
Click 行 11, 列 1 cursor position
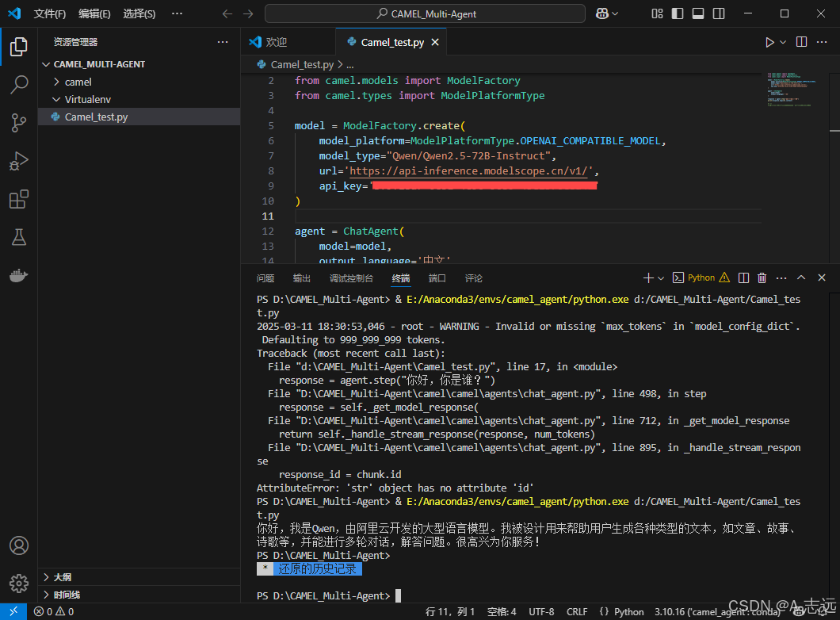click(450, 611)
